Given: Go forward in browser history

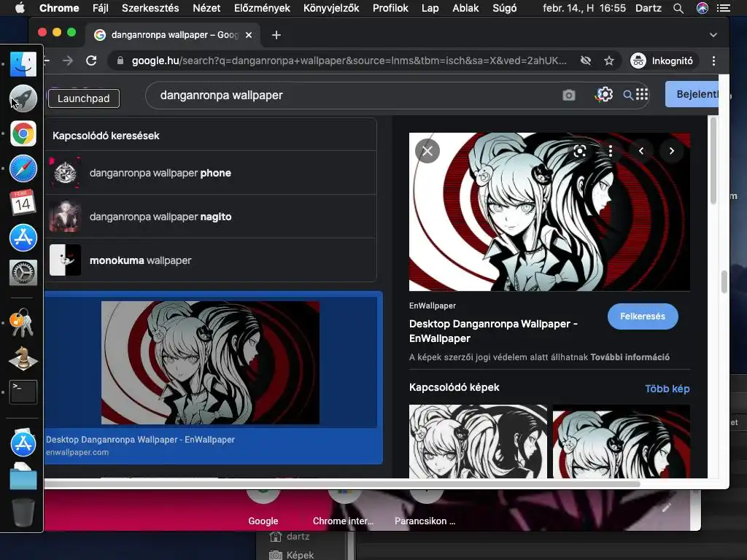Looking at the screenshot, I should pos(68,61).
